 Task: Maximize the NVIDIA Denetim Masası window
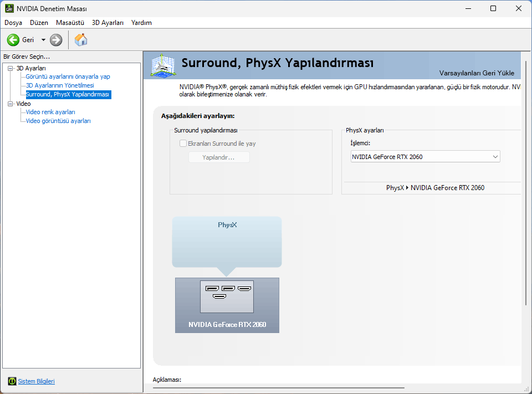[x=493, y=8]
